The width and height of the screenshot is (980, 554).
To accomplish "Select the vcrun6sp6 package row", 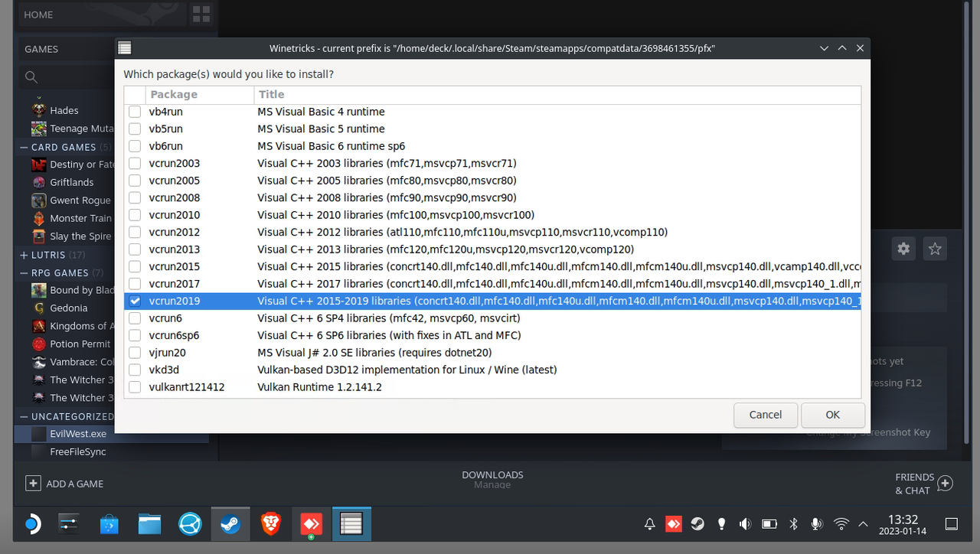I will [492, 335].
